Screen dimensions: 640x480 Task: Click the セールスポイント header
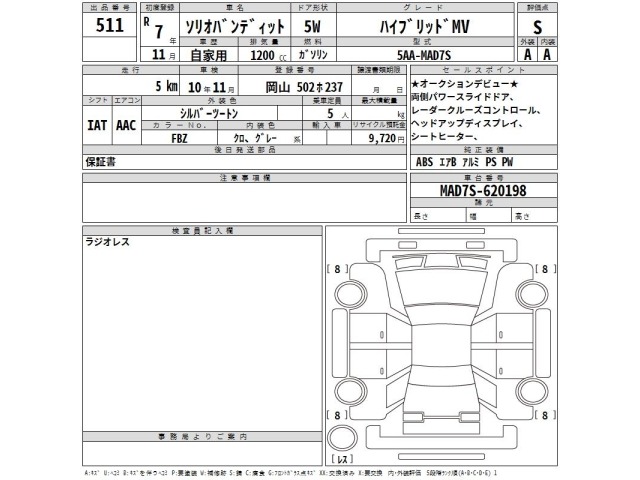coord(484,70)
